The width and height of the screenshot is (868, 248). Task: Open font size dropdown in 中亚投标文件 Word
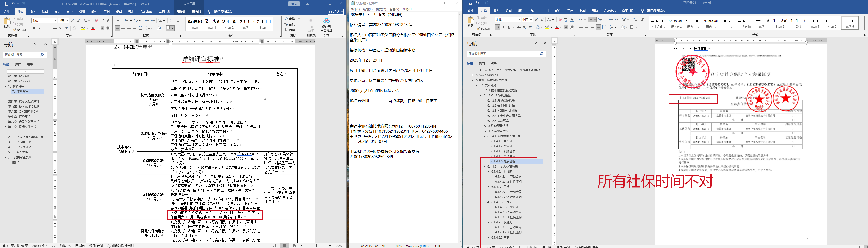point(531,20)
